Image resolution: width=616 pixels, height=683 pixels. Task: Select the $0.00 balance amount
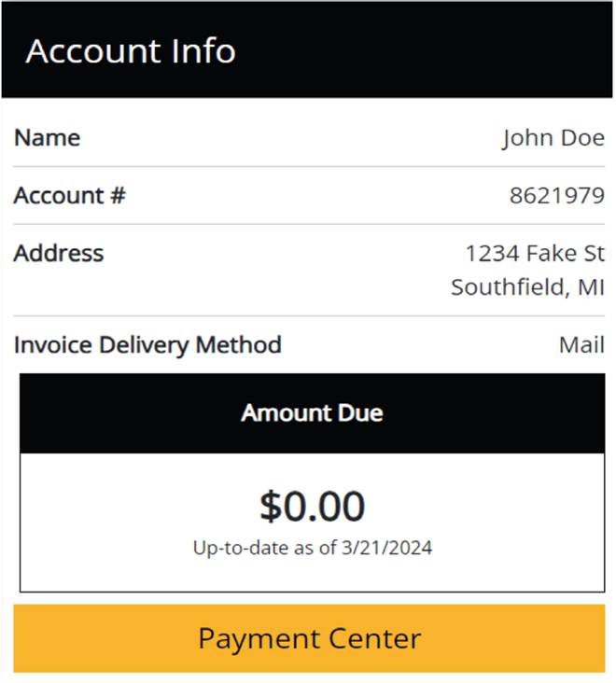coord(312,506)
